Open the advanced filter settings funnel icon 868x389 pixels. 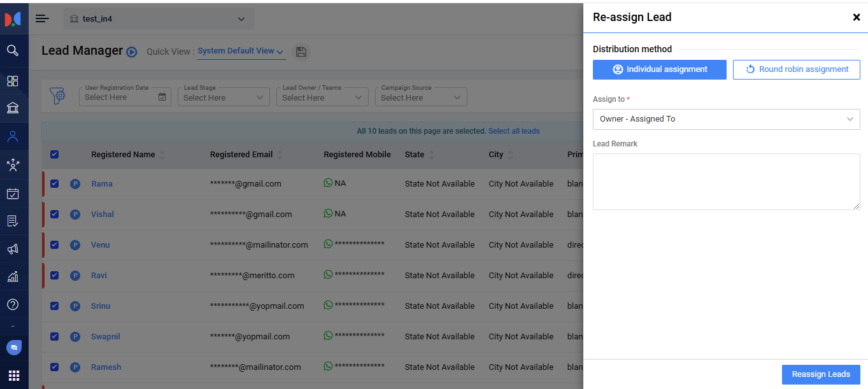pyautogui.click(x=58, y=97)
